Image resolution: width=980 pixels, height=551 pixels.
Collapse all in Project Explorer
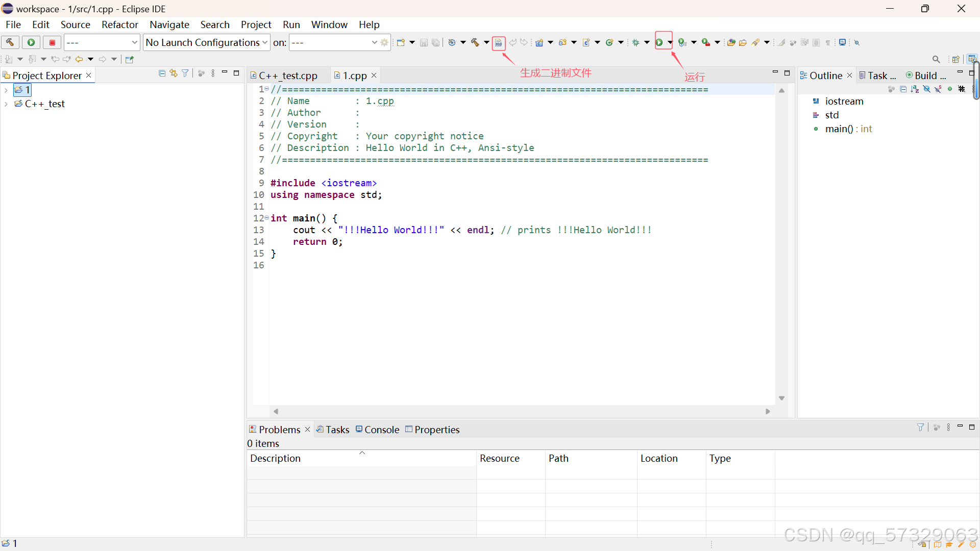pos(162,73)
